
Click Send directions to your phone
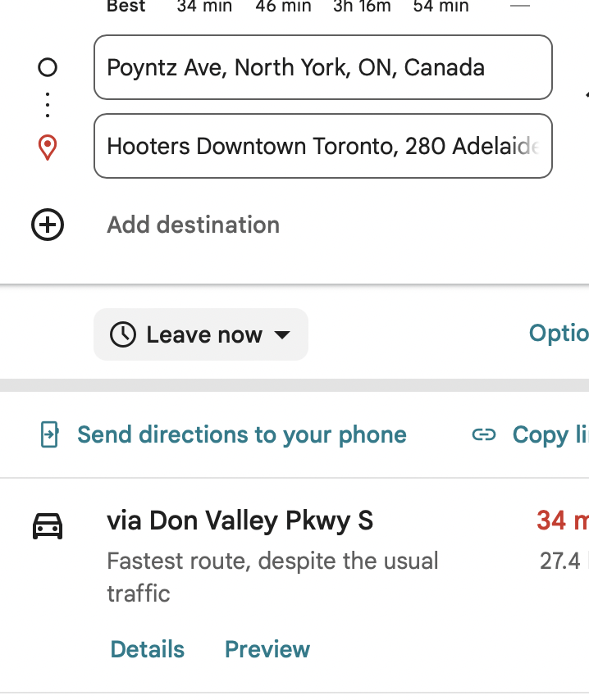pos(242,434)
